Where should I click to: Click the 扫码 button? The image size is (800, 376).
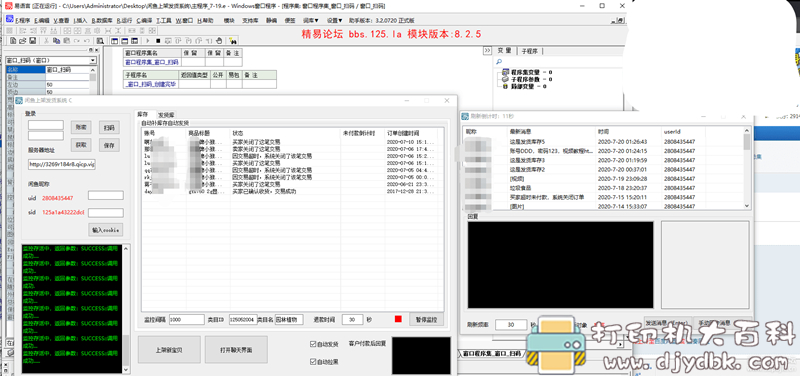pos(109,127)
